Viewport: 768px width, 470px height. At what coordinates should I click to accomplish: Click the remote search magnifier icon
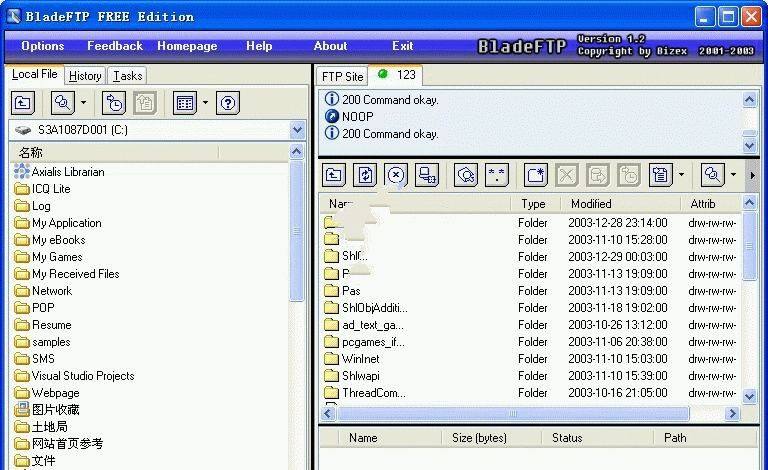(x=712, y=175)
